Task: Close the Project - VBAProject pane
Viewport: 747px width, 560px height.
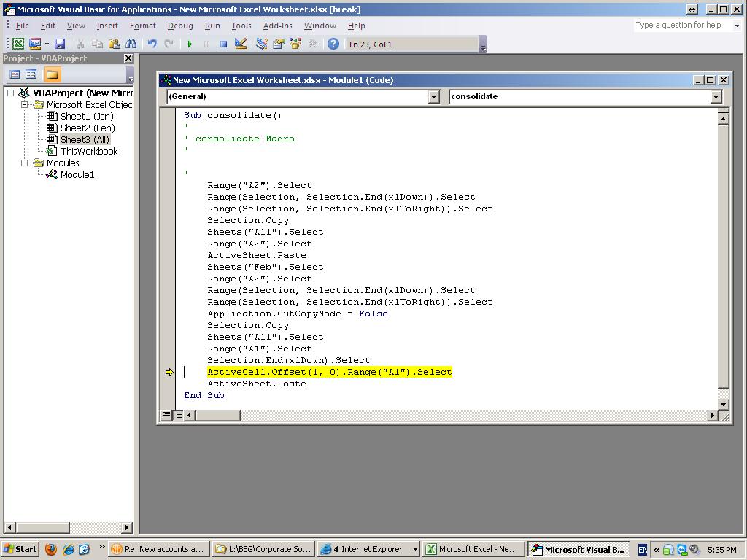Action: 128,58
